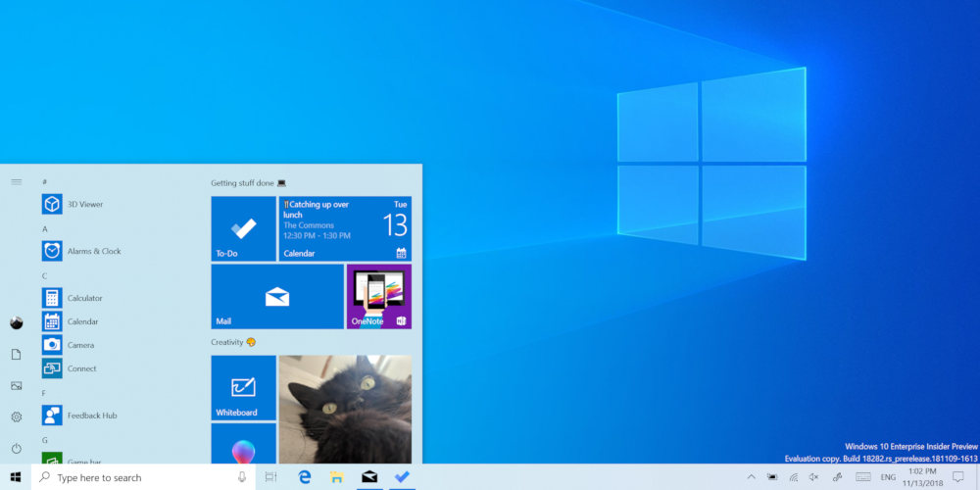Open Documents from the Start sidebar
This screenshot has width=980, height=490.
click(x=17, y=355)
